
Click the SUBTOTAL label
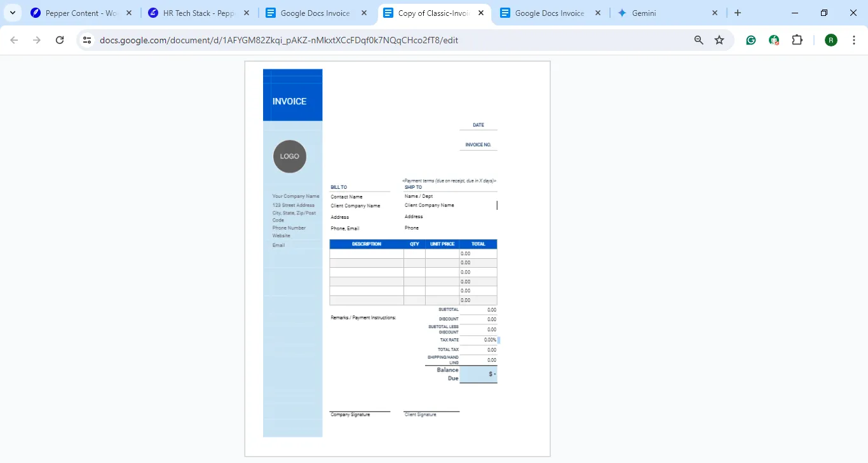[x=448, y=310]
